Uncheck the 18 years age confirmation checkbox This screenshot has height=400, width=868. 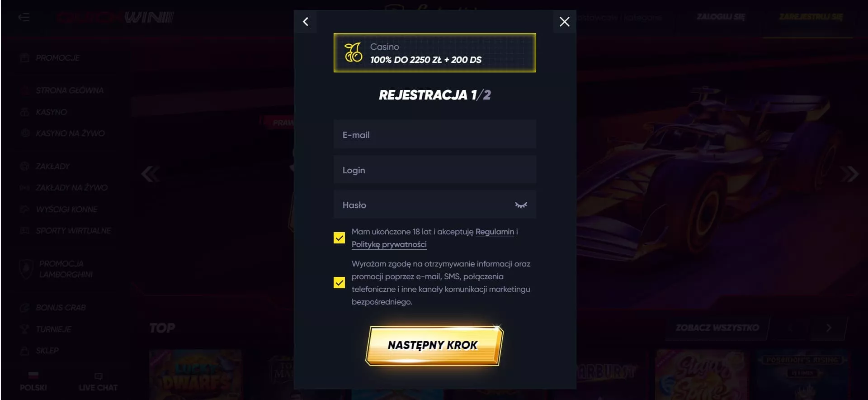tap(339, 238)
